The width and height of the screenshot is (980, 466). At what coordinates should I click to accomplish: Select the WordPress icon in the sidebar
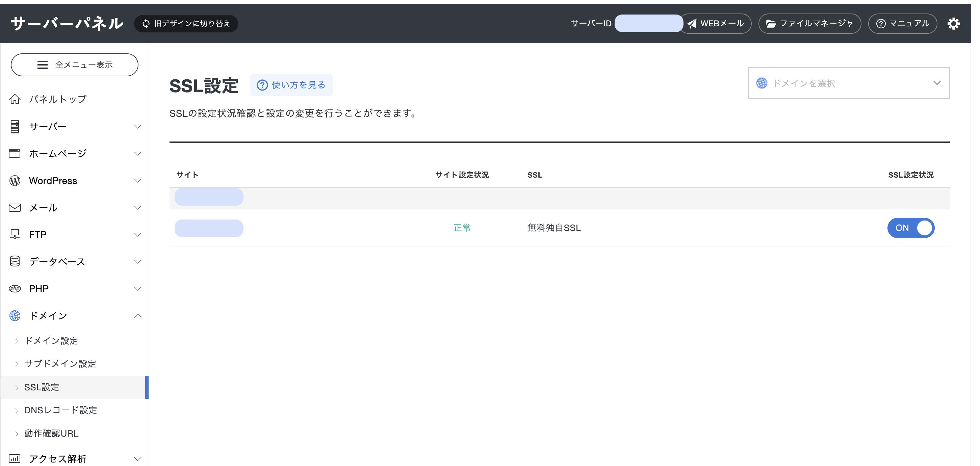click(x=15, y=180)
